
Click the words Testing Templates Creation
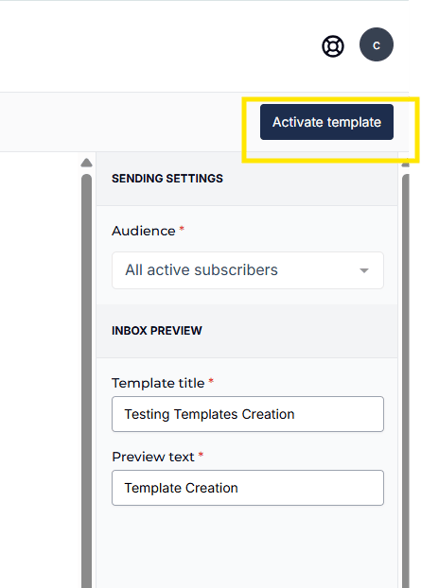209,414
